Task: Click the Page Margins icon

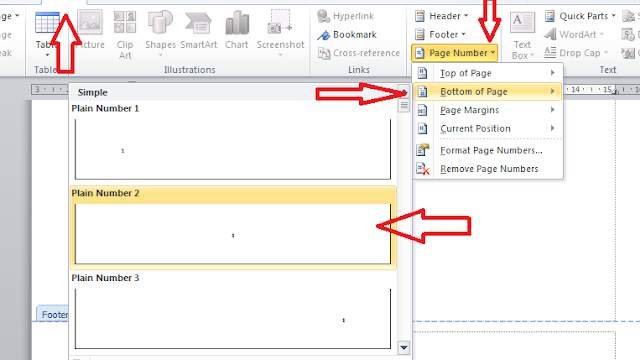Action: click(x=422, y=110)
